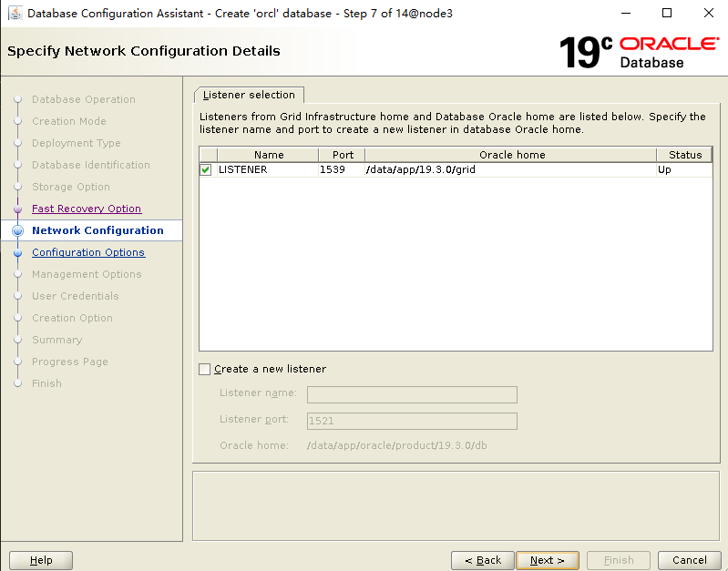728x571 pixels.
Task: Go to Fast Recovery Option step
Action: [x=87, y=209]
